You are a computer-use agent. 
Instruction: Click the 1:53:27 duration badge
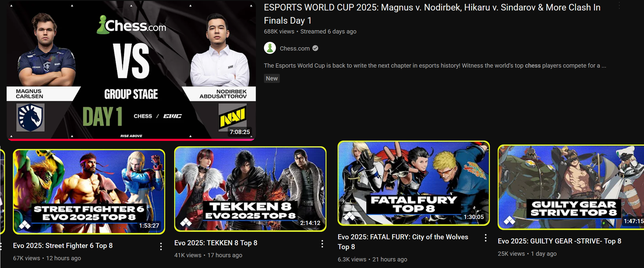pos(149,226)
